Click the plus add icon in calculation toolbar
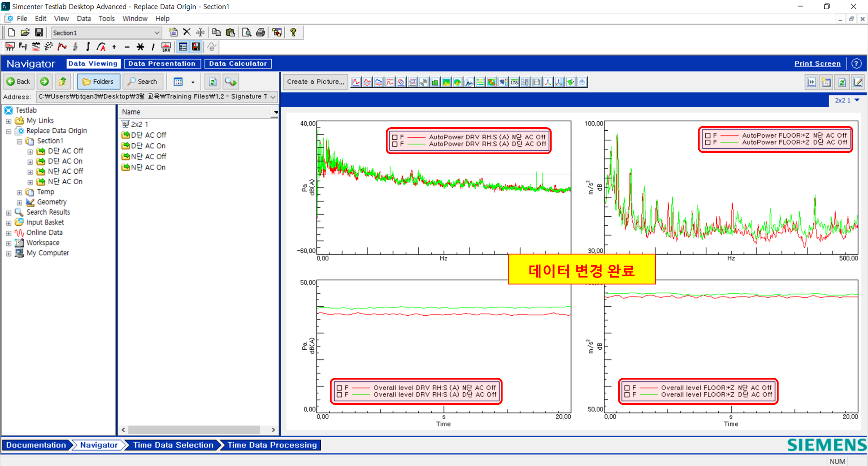Viewport: 868px width, 466px height. point(114,46)
